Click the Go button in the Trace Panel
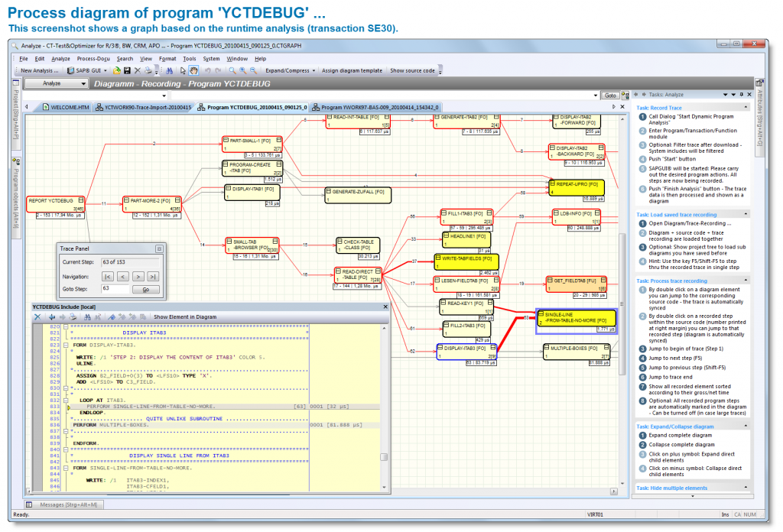This screenshot has width=783, height=532. 145,289
